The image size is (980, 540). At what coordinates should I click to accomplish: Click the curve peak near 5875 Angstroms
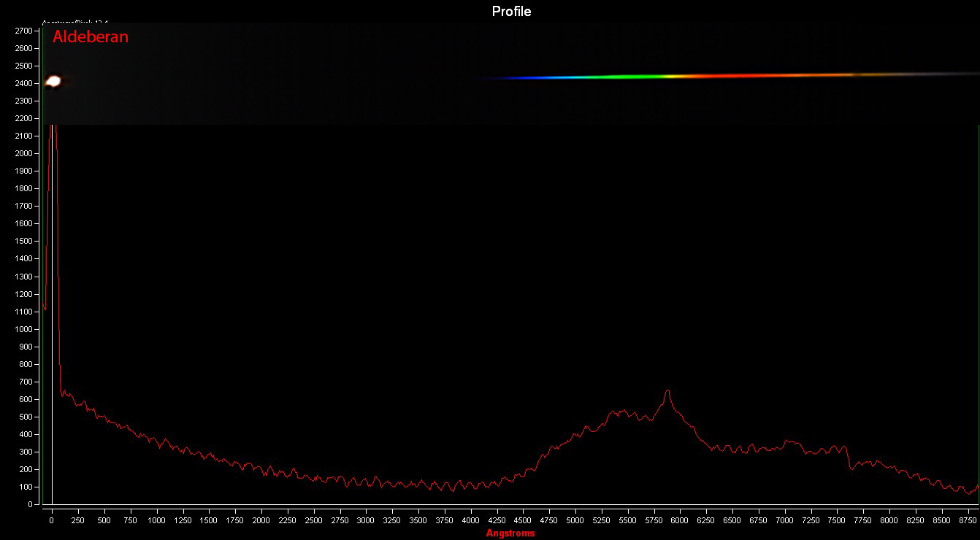point(667,390)
